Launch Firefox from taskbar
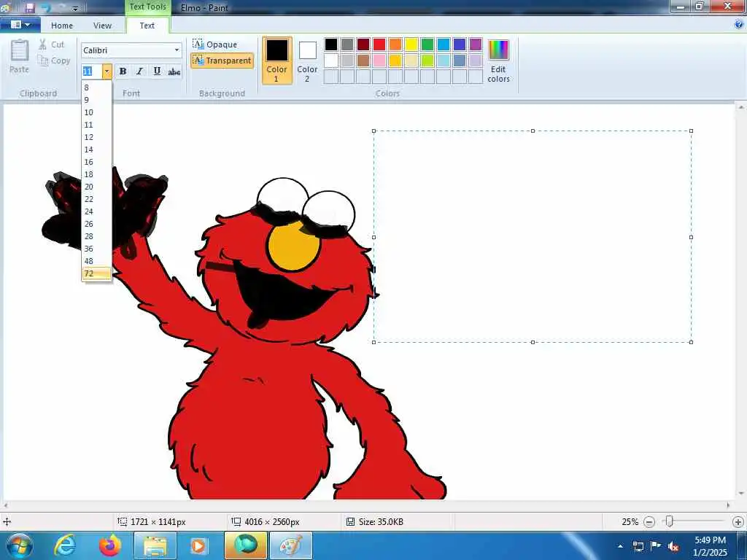 pos(110,545)
